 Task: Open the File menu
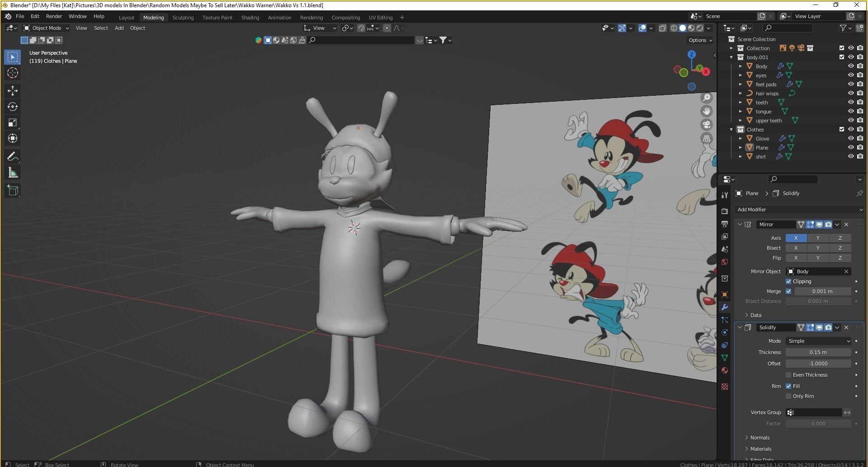click(20, 16)
